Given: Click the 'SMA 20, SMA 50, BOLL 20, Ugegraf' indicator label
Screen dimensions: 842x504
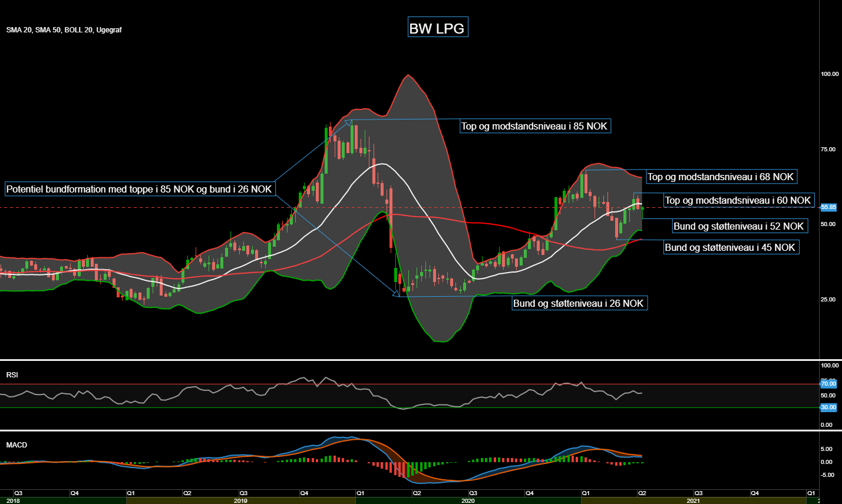Looking at the screenshot, I should (64, 30).
